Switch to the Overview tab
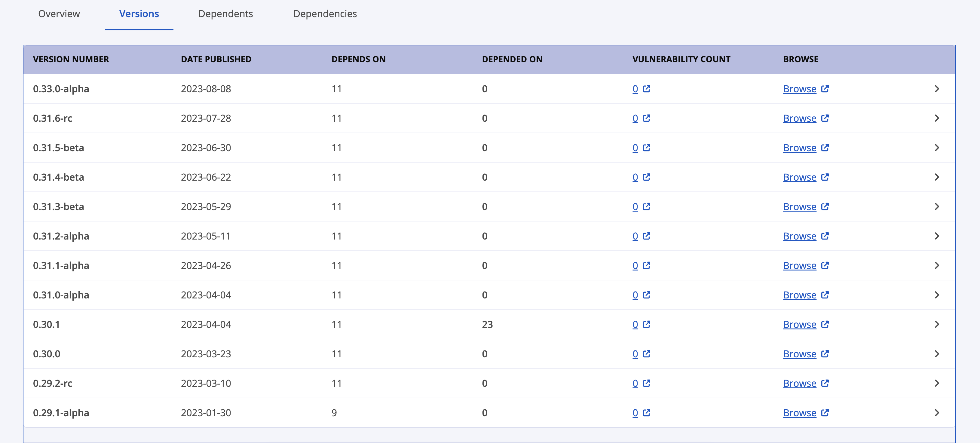980x443 pixels. 59,14
